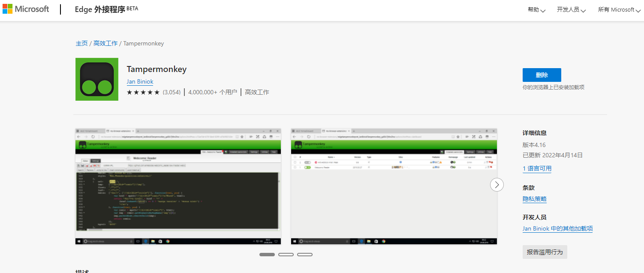
Task: Open Jan Biniok 中的其他加载项 link
Action: coord(557,228)
